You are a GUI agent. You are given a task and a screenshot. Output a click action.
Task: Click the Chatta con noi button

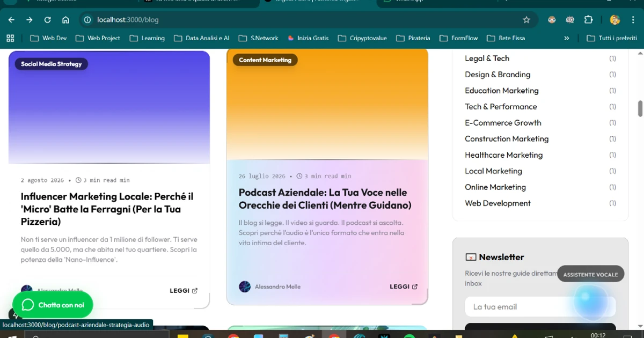click(53, 305)
